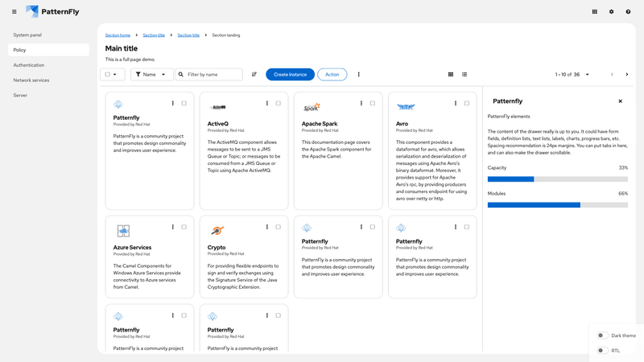Screen dimensions: 644x362
Task: Click the Avro card title
Action: pos(402,124)
